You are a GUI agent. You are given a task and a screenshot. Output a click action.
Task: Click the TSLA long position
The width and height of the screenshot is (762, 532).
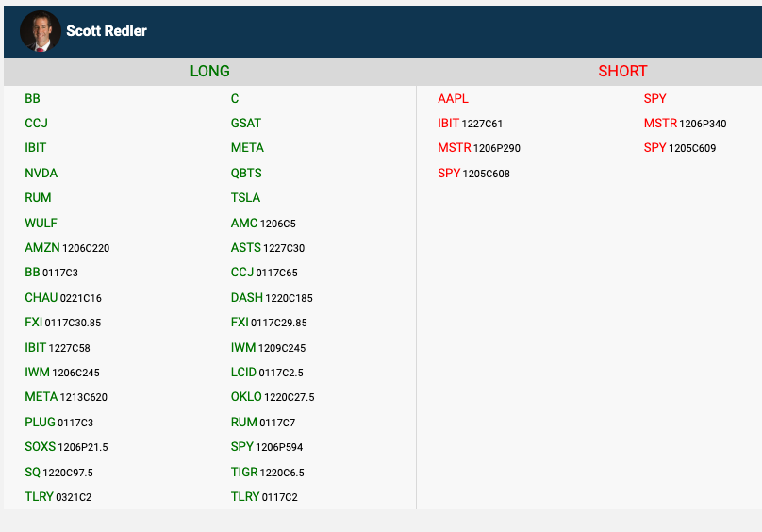[245, 198]
